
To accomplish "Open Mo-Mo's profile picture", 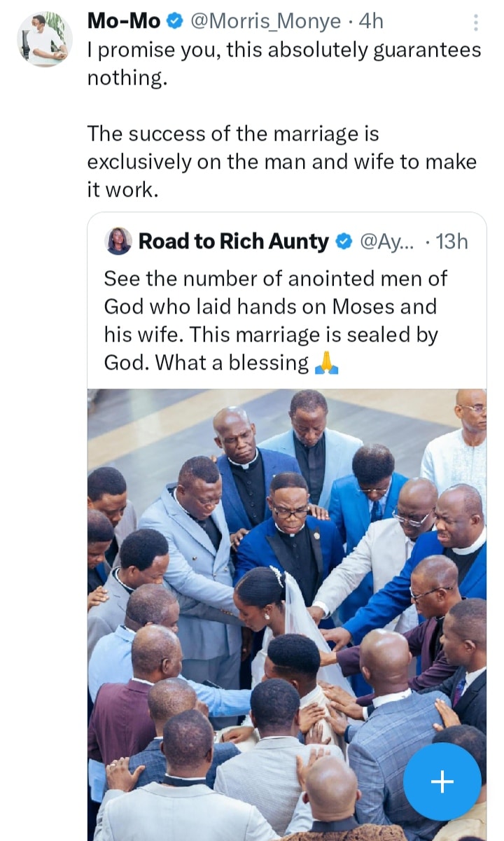I will (x=44, y=39).
